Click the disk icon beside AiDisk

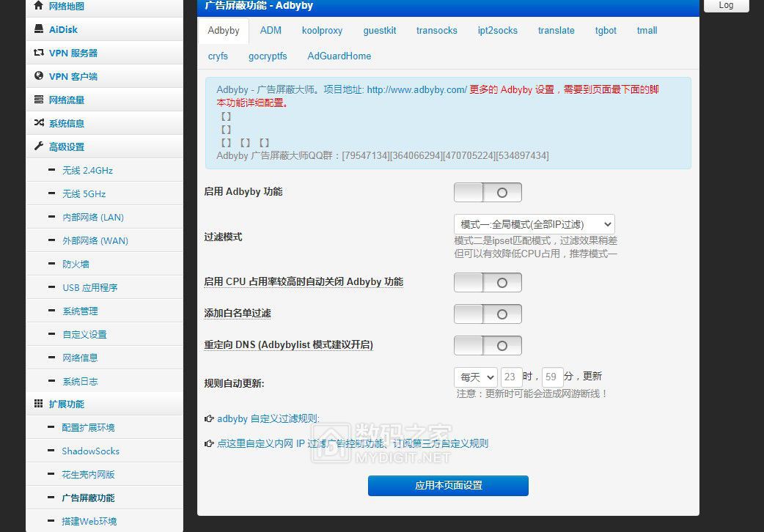tap(38, 29)
